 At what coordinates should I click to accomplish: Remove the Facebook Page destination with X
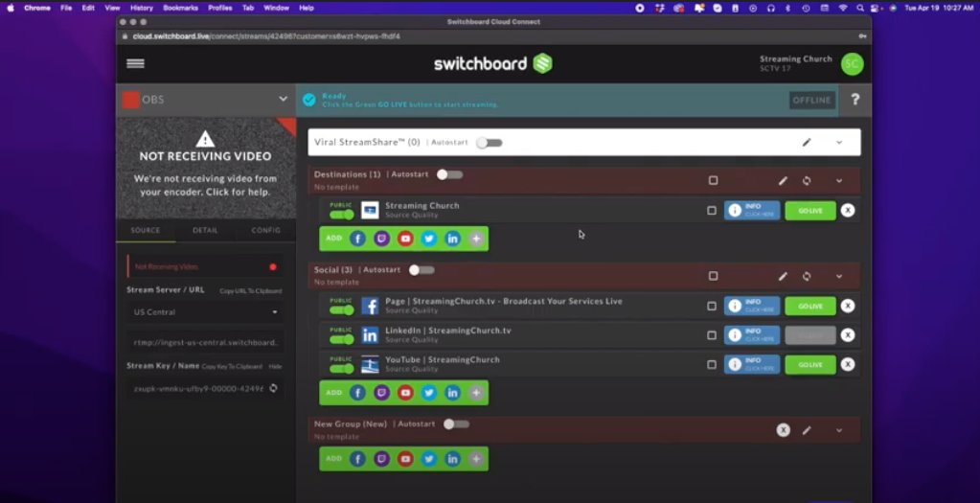[x=848, y=307]
